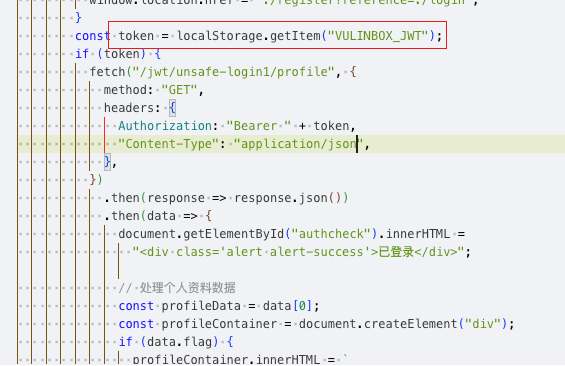
Task: Click the const keyword before token
Action: tap(93, 36)
